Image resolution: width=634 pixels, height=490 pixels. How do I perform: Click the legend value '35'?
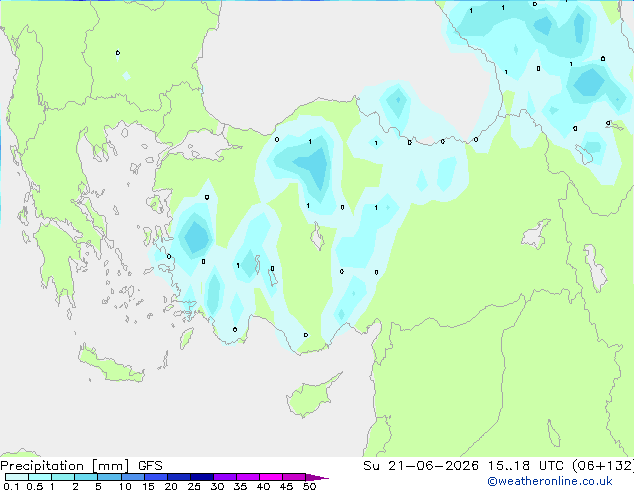click(240, 486)
